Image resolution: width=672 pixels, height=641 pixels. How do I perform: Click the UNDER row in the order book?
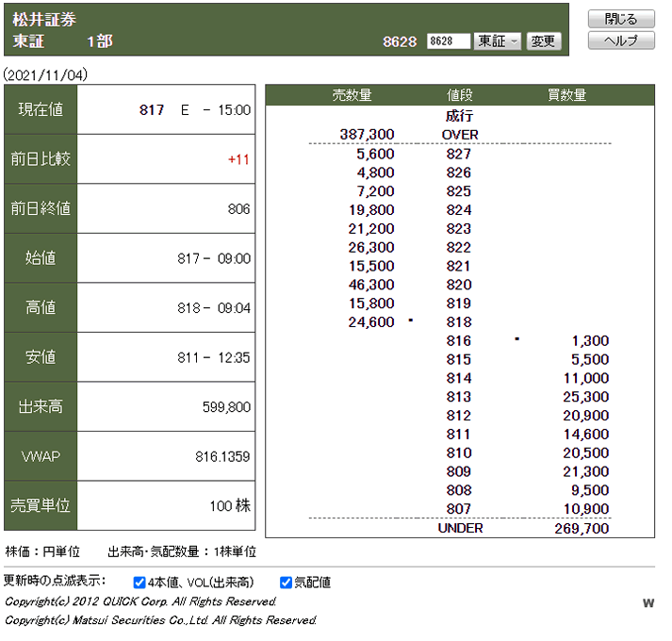coord(460,528)
